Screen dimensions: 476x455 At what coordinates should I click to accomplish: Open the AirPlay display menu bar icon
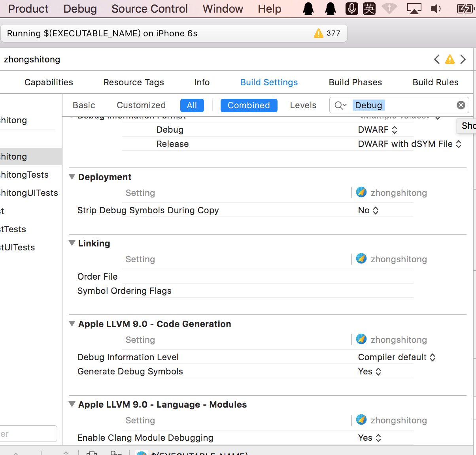click(x=414, y=9)
